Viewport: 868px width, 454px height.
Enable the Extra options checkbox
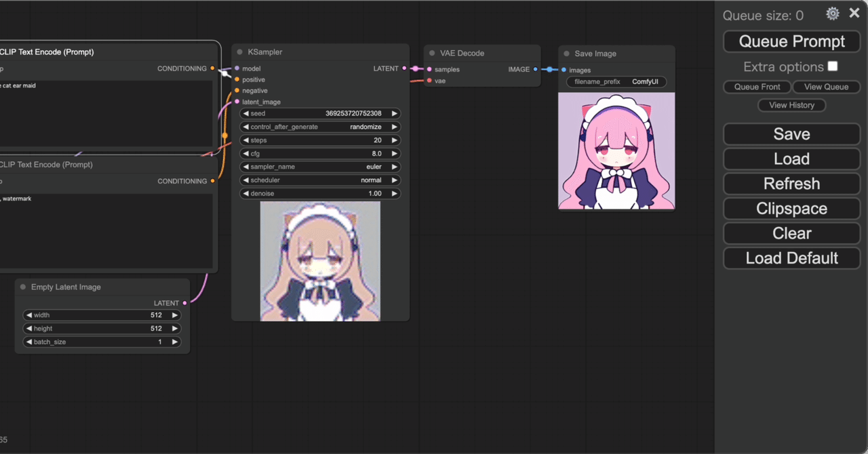pyautogui.click(x=832, y=66)
